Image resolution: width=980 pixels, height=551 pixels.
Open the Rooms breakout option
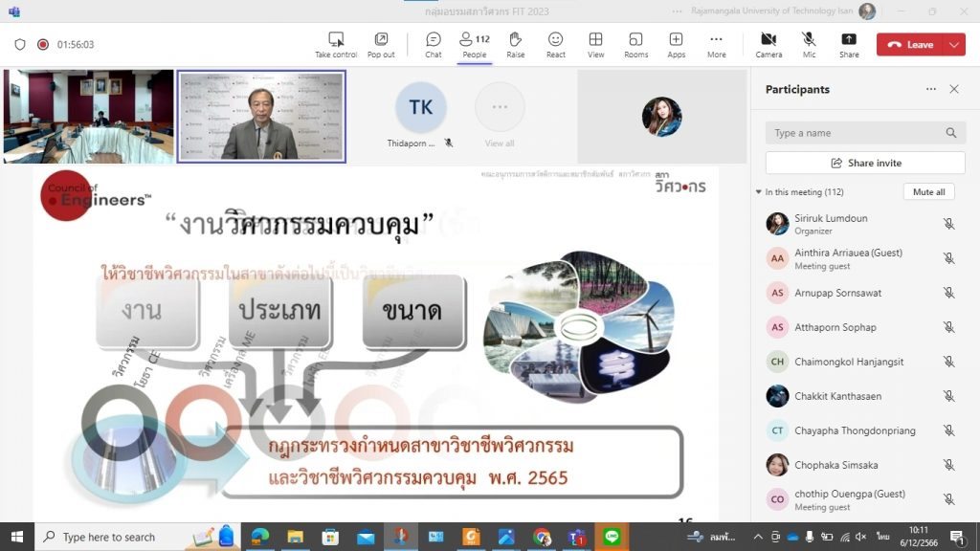tap(635, 44)
